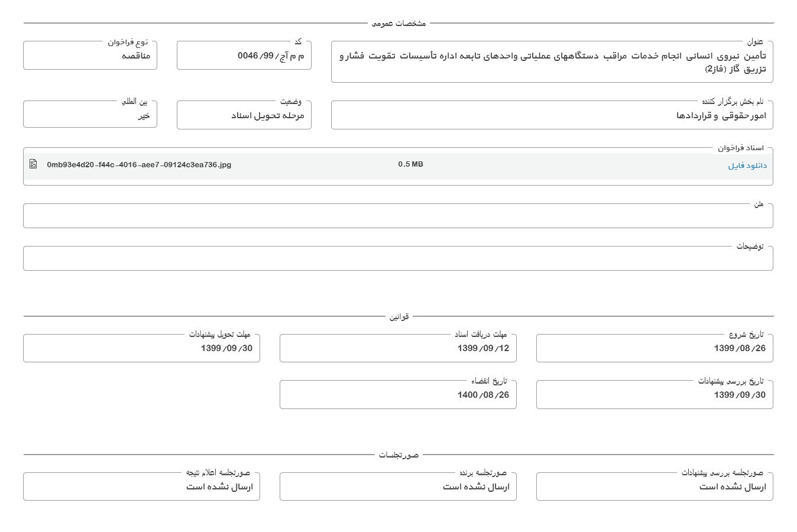
Task: Click the صورتجلسه بررسی پیشنهادات field
Action: (655, 486)
